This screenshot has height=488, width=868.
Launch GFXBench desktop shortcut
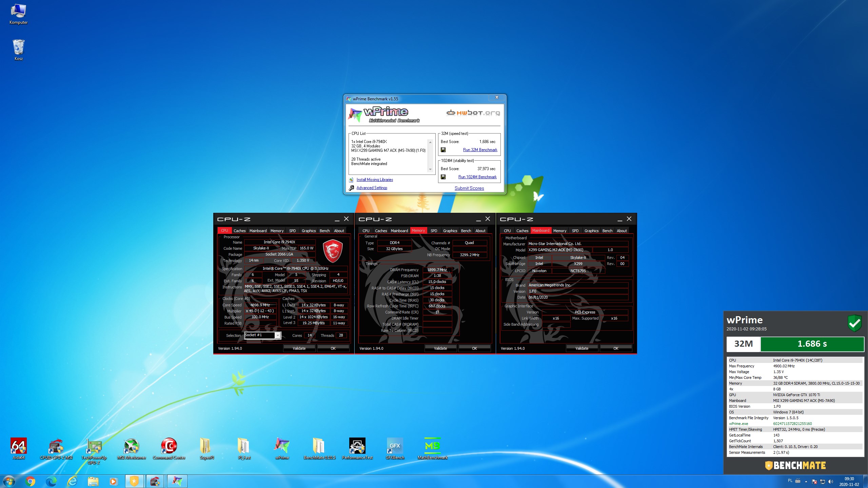click(395, 448)
